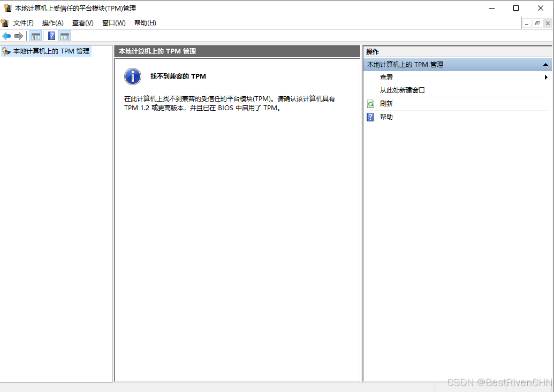
Task: Close the TPM management window
Action: (541, 8)
